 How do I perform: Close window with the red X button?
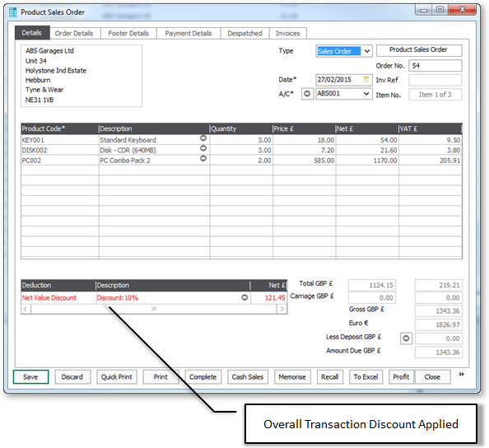click(462, 10)
